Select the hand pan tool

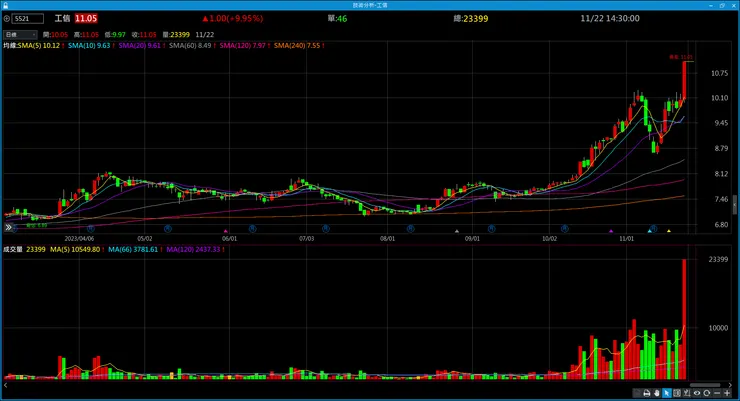(x=656, y=393)
